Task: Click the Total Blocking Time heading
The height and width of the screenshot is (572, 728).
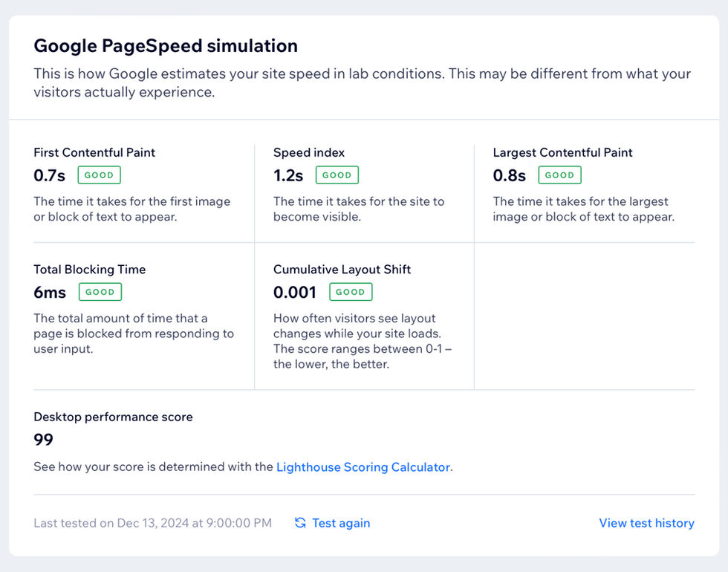Action: pyautogui.click(x=89, y=269)
